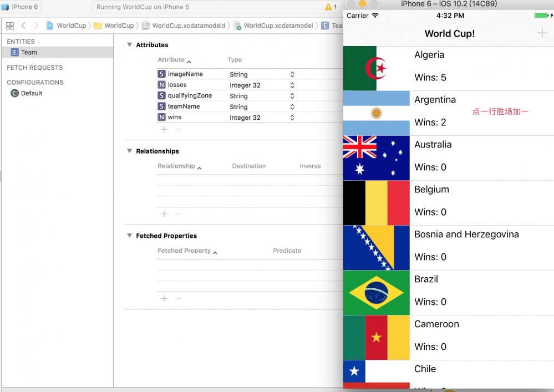The width and height of the screenshot is (554, 392).
Task: Click the Default configuration C icon
Action: [x=14, y=93]
